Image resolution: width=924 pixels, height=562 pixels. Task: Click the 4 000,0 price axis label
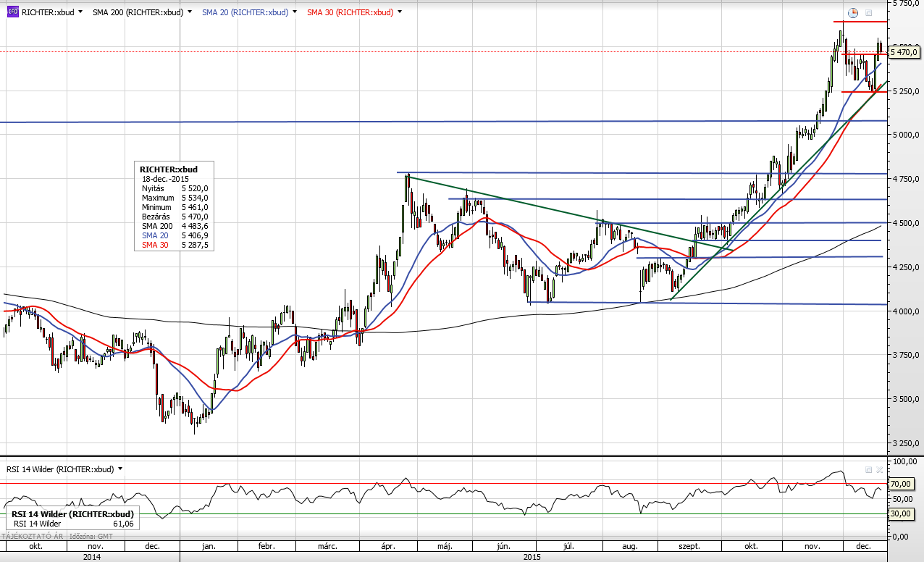[905, 311]
